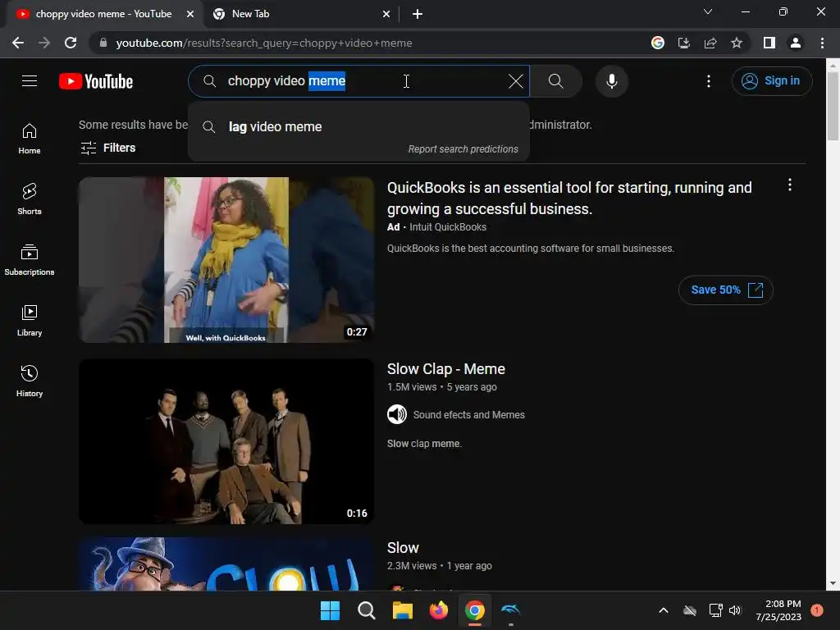Open Subscriptions in the sidebar
840x630 pixels.
pyautogui.click(x=30, y=260)
